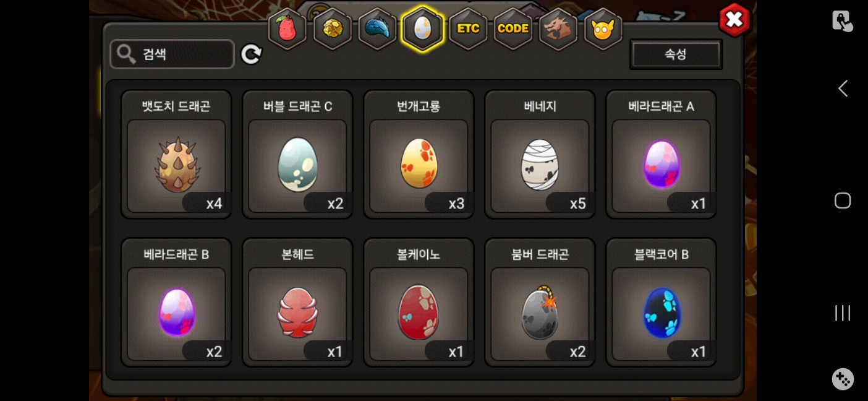Tap the Android back arrow

(x=843, y=88)
